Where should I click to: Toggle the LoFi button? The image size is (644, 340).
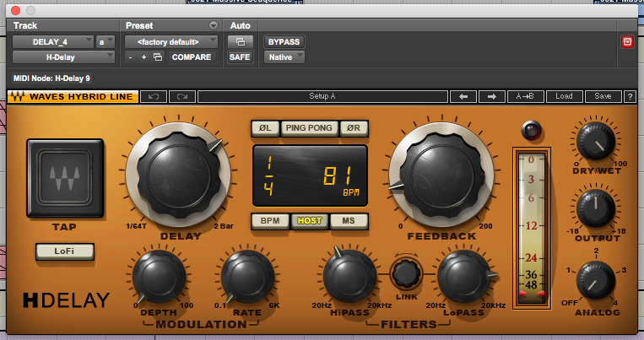pos(65,251)
